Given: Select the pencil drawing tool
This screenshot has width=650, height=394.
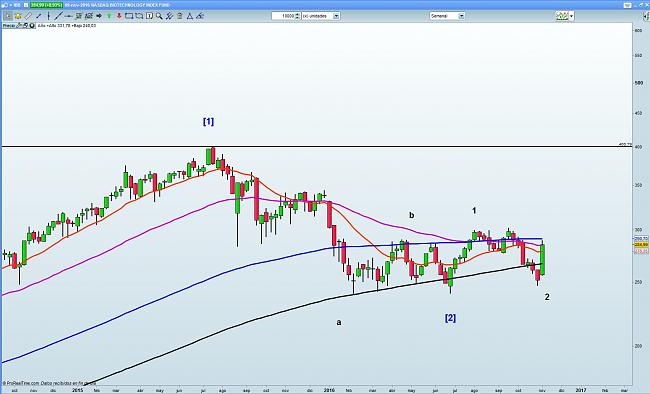Looking at the screenshot, I should coord(28,16).
